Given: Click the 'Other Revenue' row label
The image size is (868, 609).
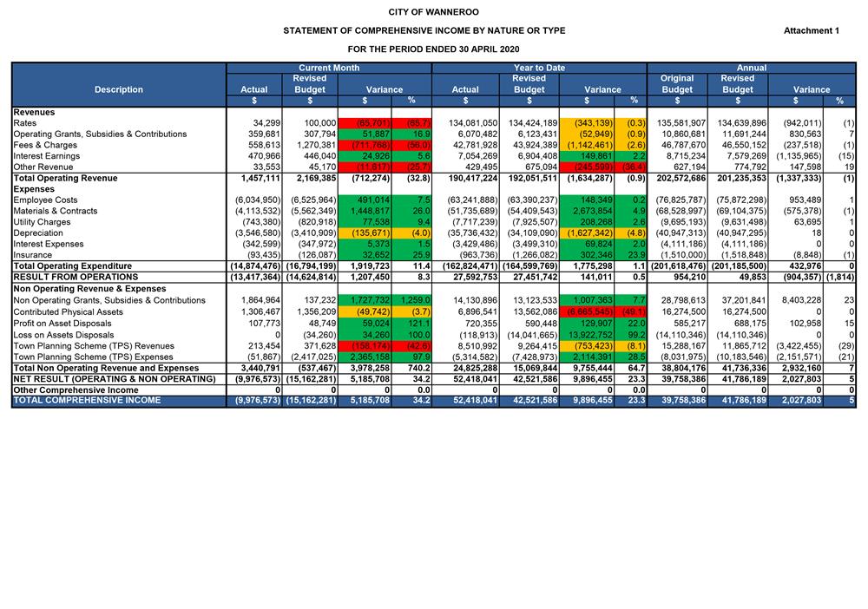Looking at the screenshot, I should (43, 167).
